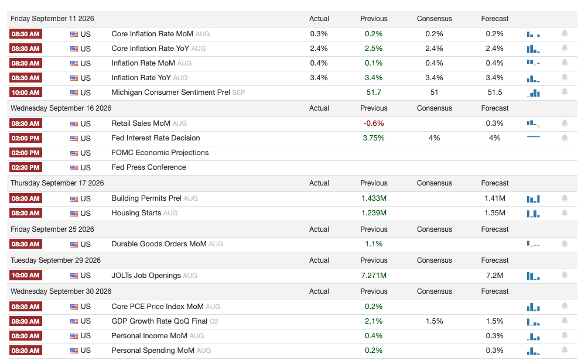Screen dimensions: 588x364
Task: Open mini chart for JOLTs Job Openings
Action: pos(533,276)
